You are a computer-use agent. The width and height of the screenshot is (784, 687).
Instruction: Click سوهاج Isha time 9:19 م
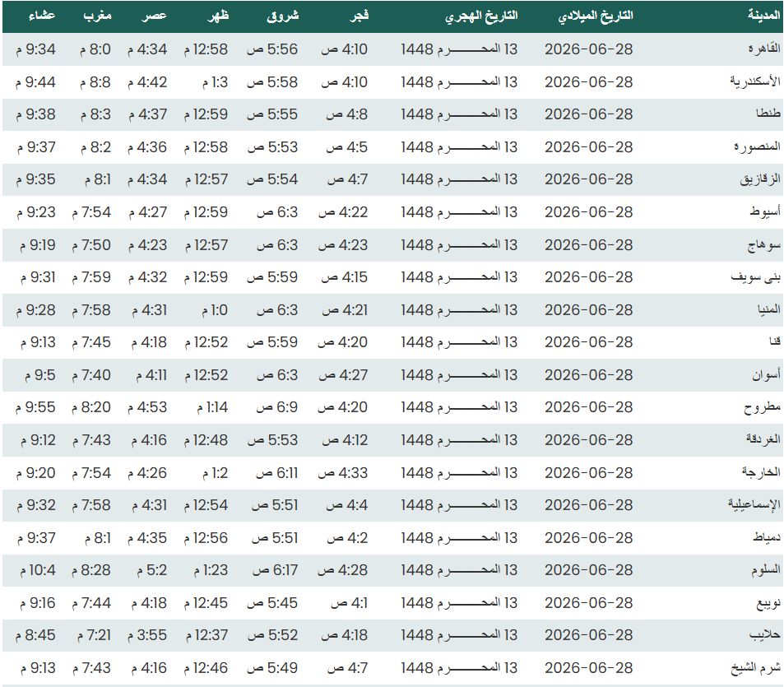[x=38, y=245]
